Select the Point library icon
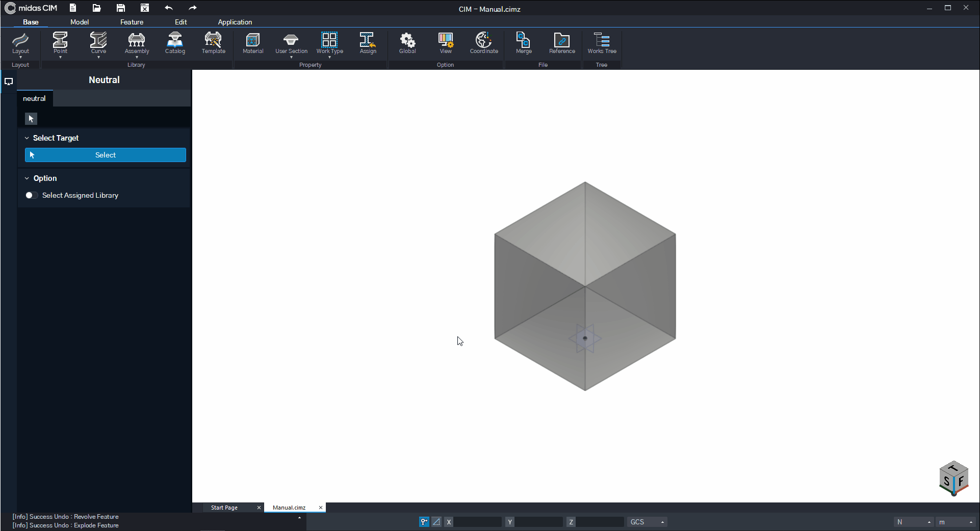Image resolution: width=980 pixels, height=531 pixels. pos(60,43)
